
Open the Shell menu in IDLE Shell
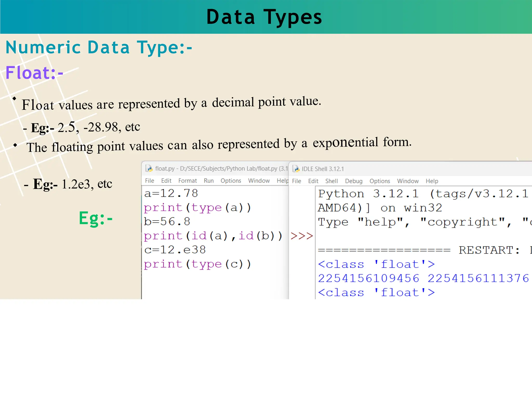point(331,181)
